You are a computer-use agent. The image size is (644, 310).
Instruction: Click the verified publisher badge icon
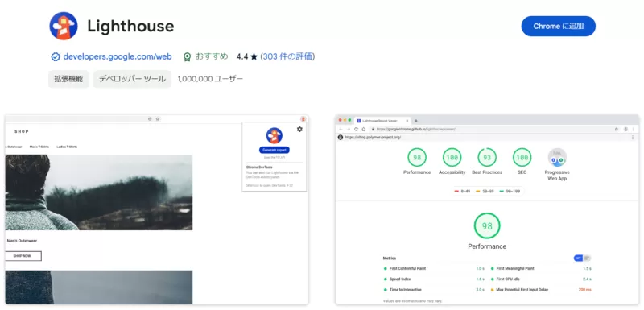[56, 56]
